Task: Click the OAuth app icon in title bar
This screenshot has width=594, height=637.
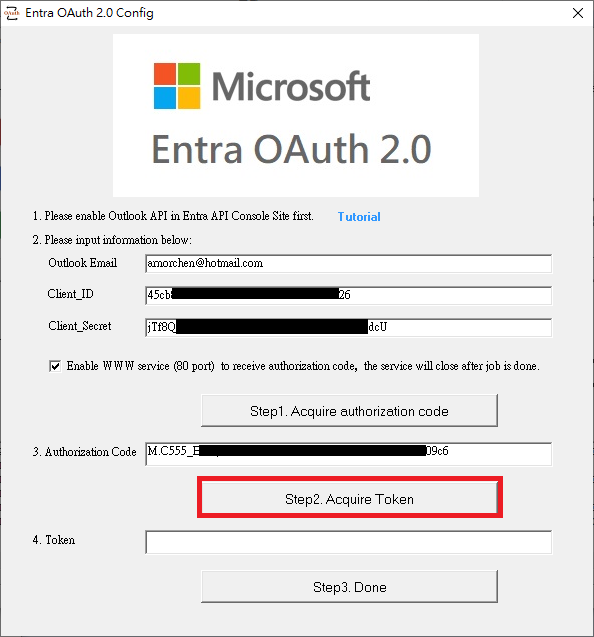Action: (x=11, y=13)
